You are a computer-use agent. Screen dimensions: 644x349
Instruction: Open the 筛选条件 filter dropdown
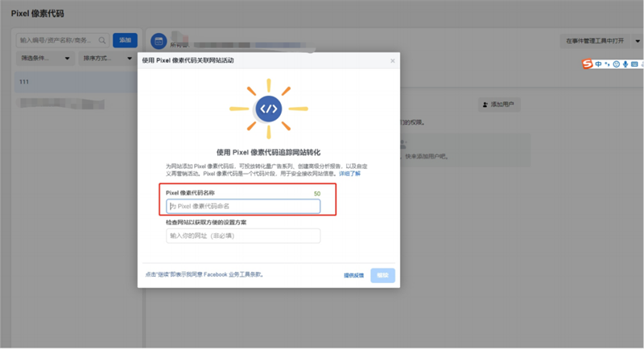tap(45, 58)
